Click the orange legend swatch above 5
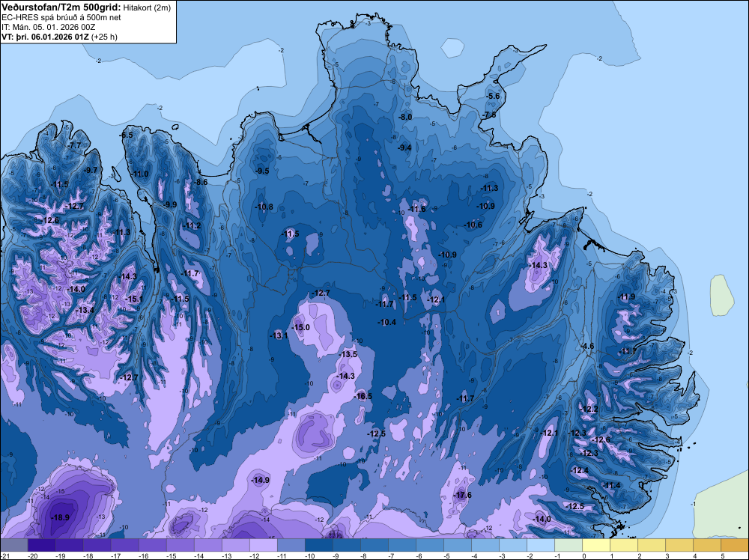This screenshot has width=749, height=560. coord(735,545)
